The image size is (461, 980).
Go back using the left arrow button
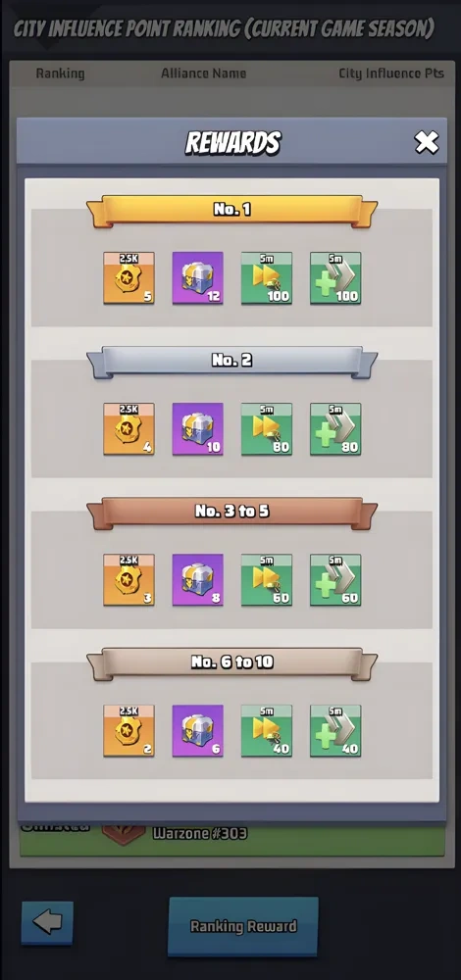[47, 922]
